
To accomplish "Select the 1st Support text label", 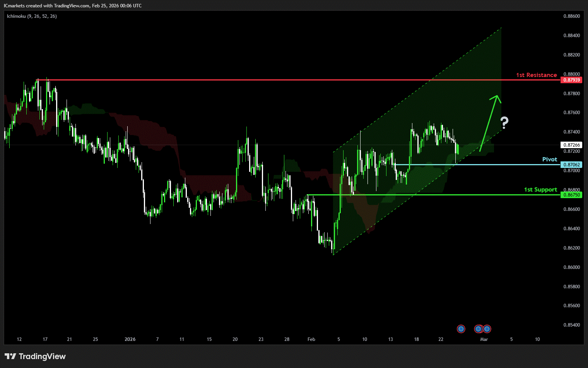I will [540, 190].
